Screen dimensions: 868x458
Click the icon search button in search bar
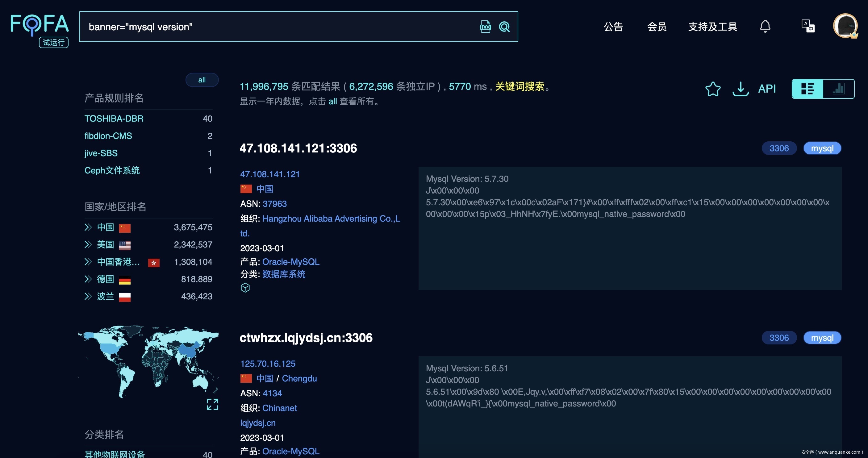point(485,27)
